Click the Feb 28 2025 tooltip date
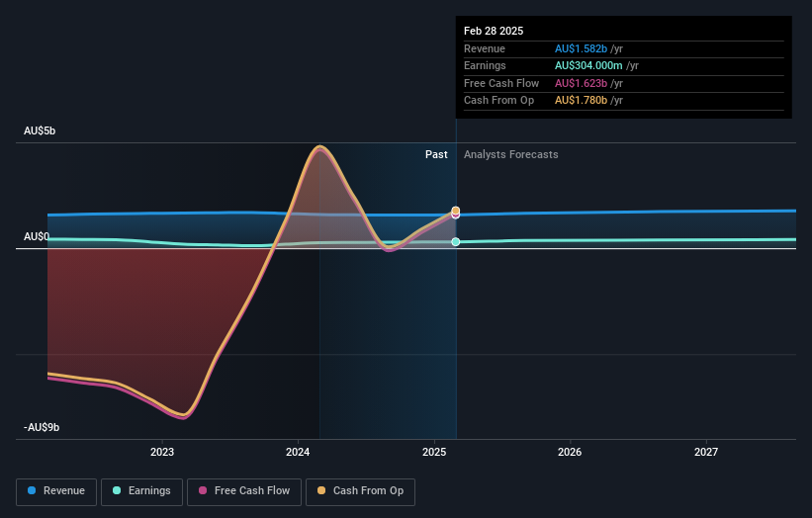Image resolution: width=812 pixels, height=518 pixels. [x=494, y=31]
